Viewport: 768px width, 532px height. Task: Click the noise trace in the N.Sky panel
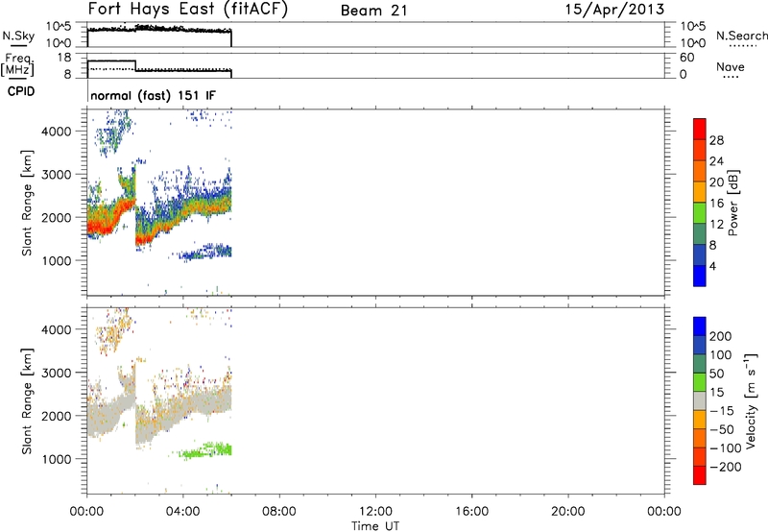pyautogui.click(x=159, y=30)
